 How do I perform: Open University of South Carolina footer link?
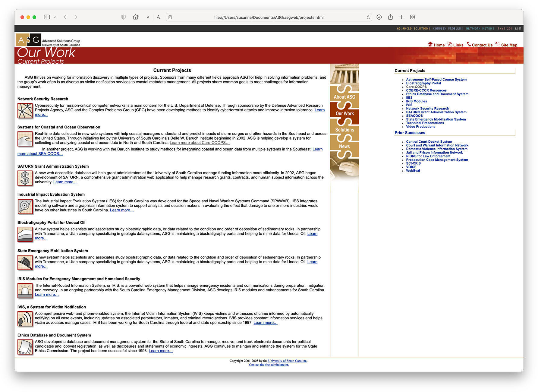point(287,361)
